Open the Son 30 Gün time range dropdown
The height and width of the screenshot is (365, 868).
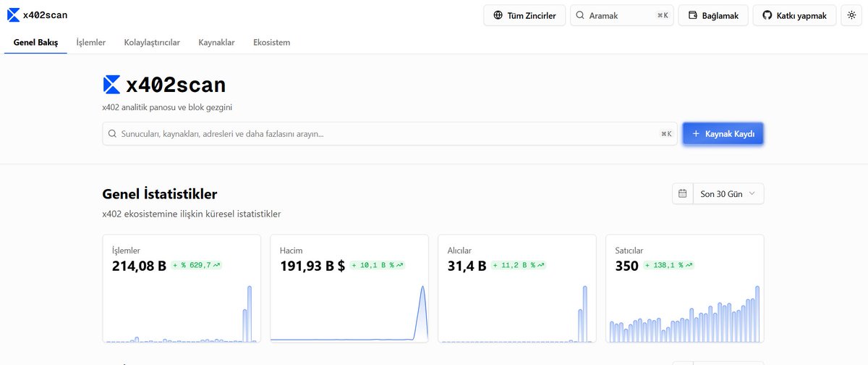(x=728, y=194)
